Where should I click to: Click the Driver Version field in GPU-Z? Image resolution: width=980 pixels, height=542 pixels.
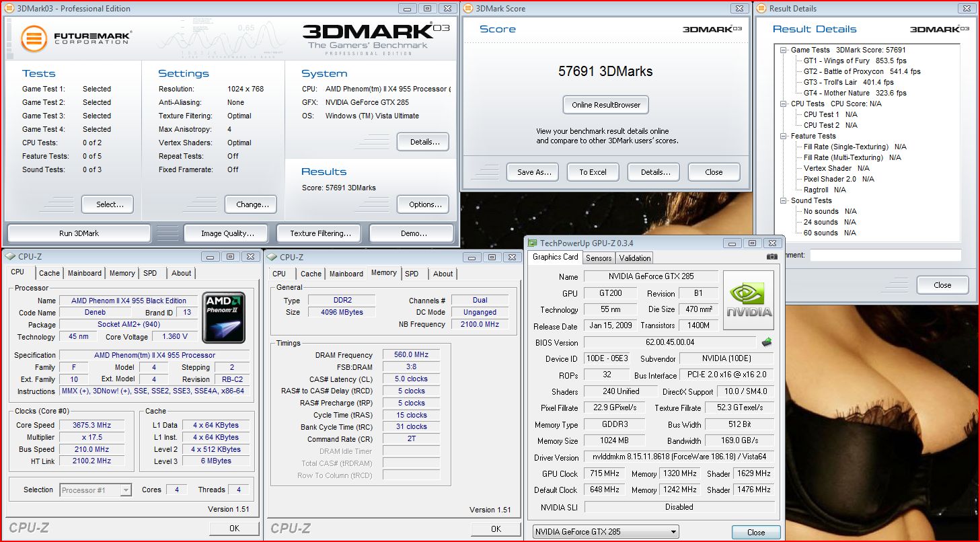click(679, 457)
